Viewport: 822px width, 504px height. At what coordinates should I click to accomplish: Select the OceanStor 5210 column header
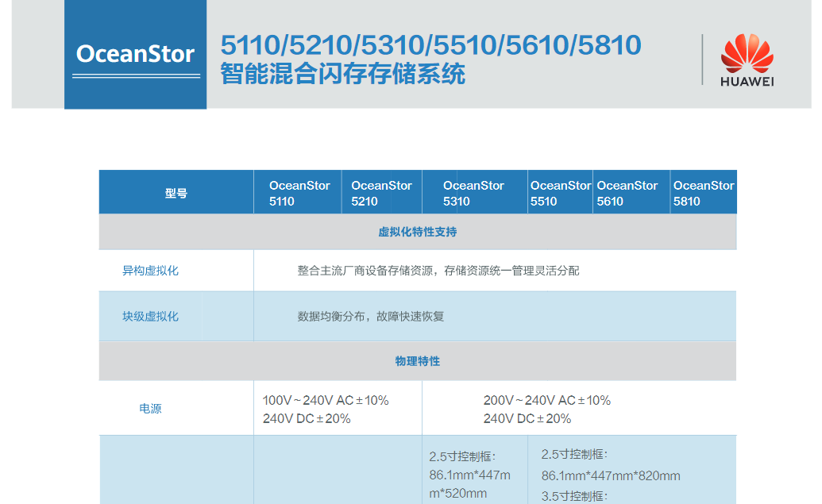point(381,193)
